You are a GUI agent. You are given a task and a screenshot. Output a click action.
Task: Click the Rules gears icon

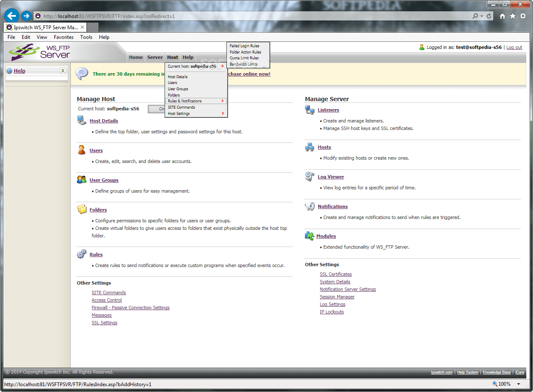tap(81, 254)
